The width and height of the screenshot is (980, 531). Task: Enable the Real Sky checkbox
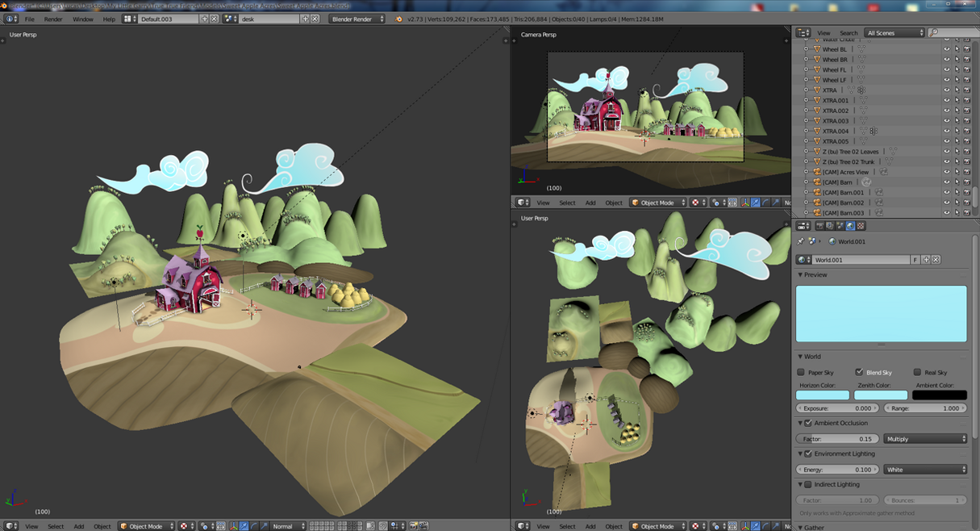click(x=917, y=372)
